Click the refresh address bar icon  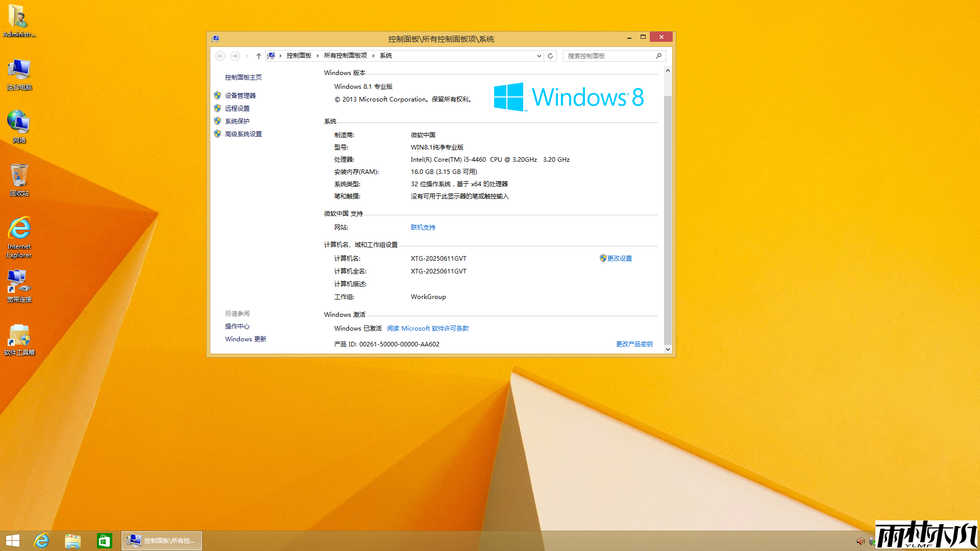550,56
